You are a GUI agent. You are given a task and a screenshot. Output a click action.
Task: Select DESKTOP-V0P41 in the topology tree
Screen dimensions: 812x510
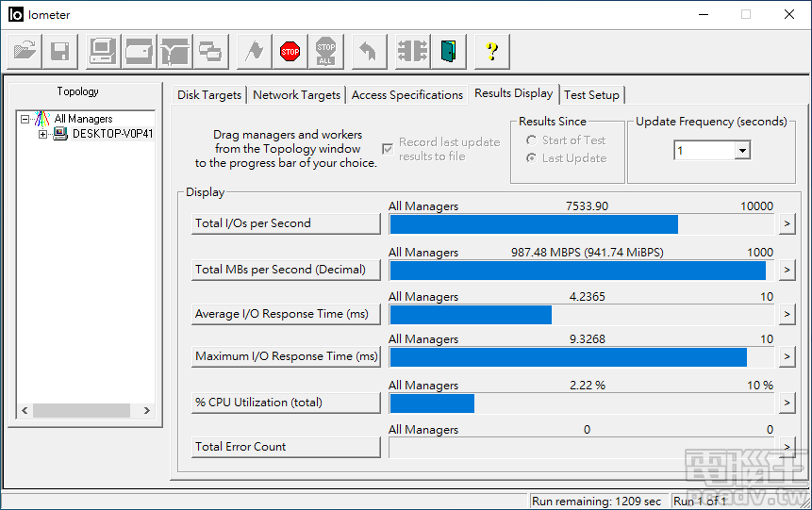112,134
